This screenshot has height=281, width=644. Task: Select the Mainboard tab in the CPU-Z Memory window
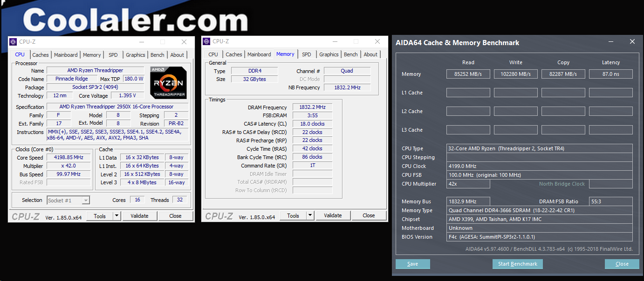(x=259, y=54)
